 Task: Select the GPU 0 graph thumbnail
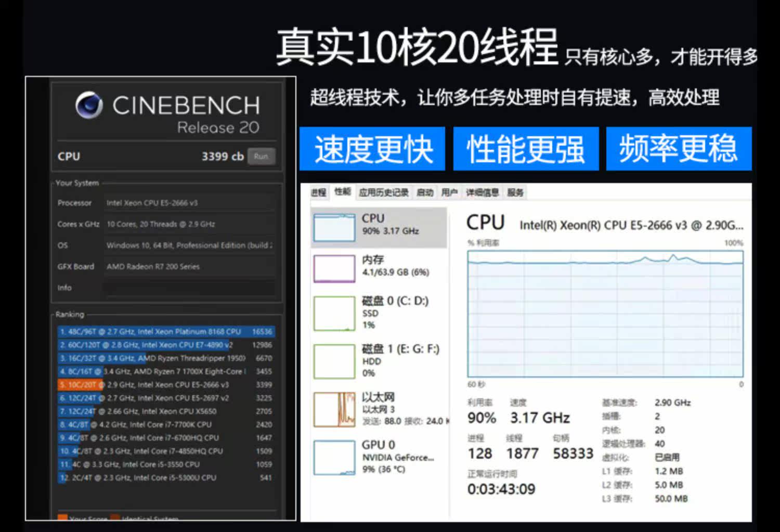click(334, 458)
